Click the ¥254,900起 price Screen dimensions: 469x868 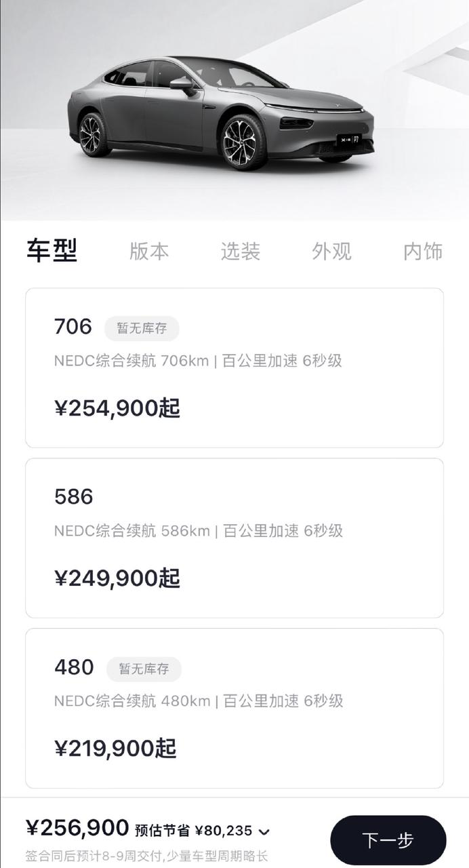(x=117, y=408)
